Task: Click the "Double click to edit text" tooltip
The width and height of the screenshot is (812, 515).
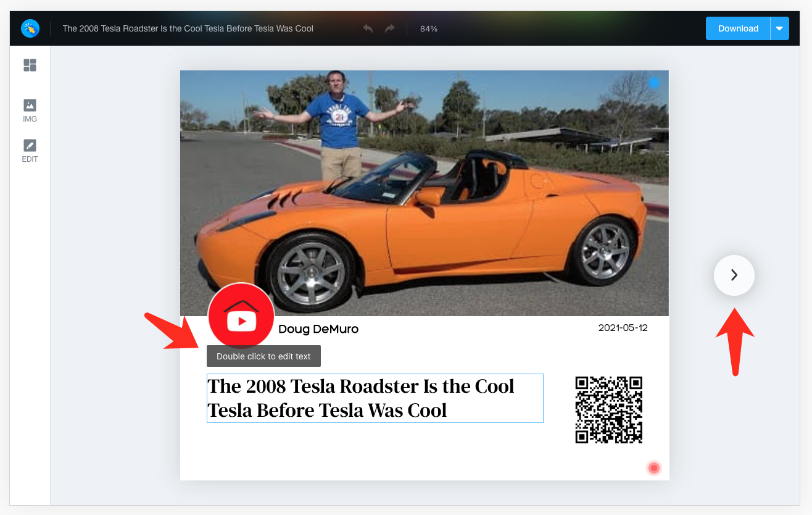Action: pyautogui.click(x=263, y=356)
